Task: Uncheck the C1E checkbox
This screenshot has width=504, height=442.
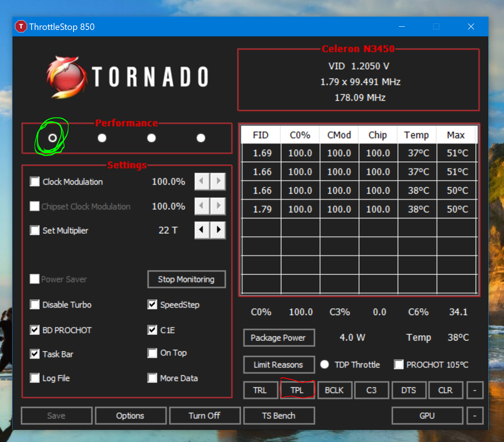Action: (x=152, y=330)
